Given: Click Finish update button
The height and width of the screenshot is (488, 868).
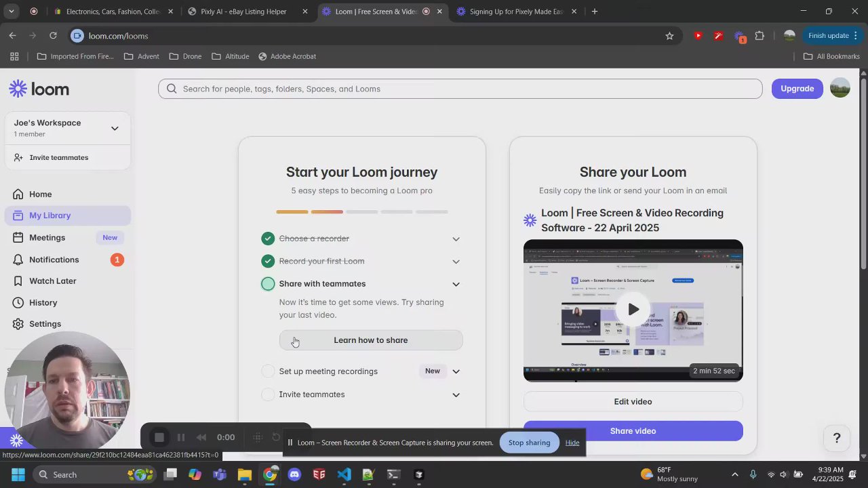Looking at the screenshot, I should click(x=833, y=36).
